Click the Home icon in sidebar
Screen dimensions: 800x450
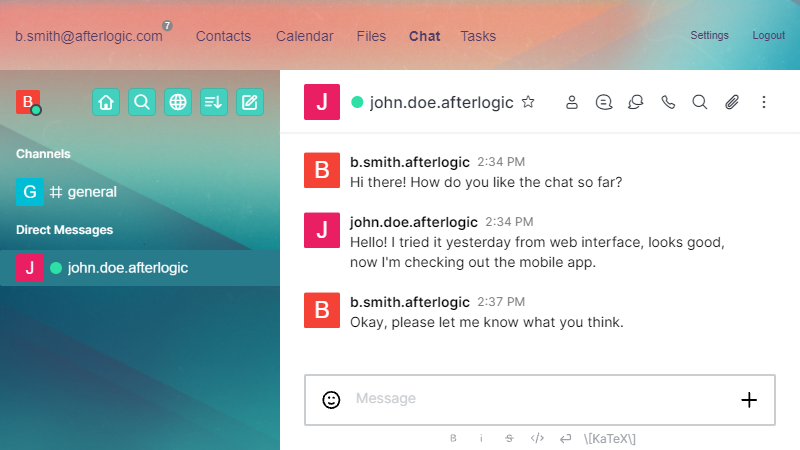click(107, 102)
